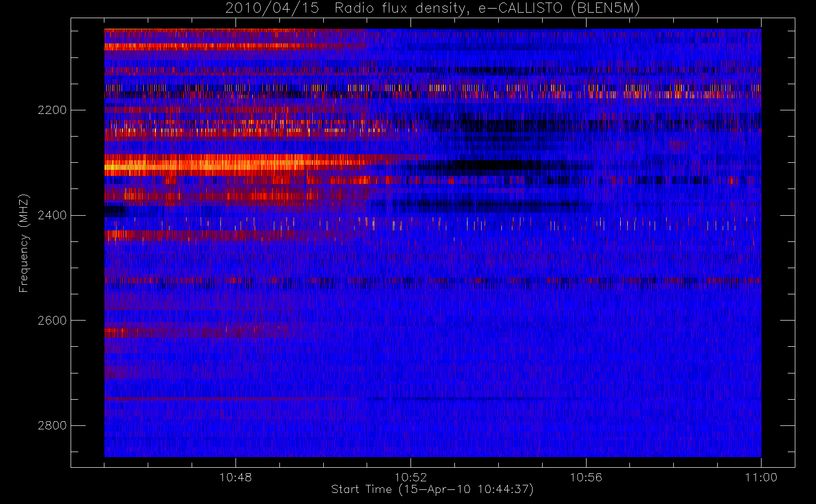Viewport: 816px width, 504px height.
Task: Click the "2800" frequency tick label
Action: click(52, 425)
